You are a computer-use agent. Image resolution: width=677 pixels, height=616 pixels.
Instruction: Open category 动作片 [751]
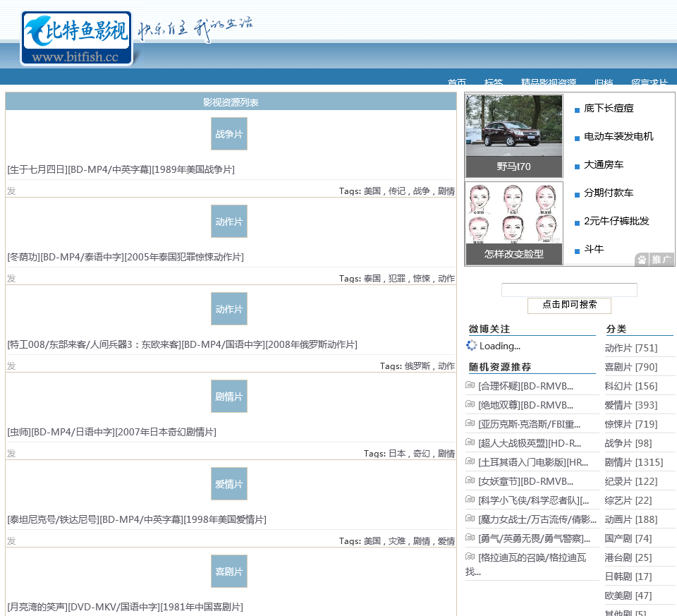[x=630, y=348]
